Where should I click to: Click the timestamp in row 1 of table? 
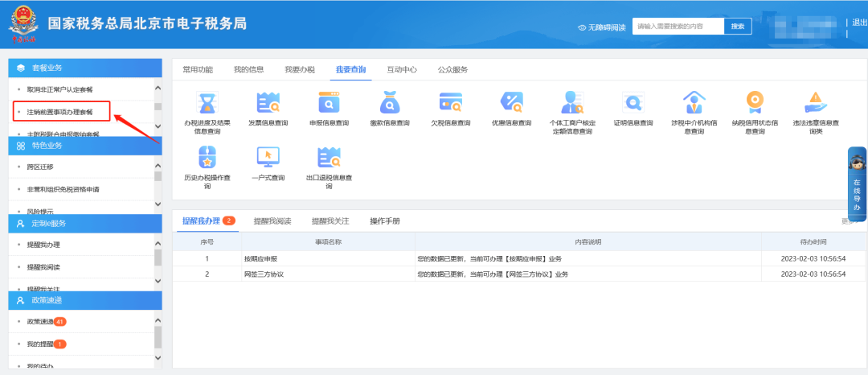[813, 258]
